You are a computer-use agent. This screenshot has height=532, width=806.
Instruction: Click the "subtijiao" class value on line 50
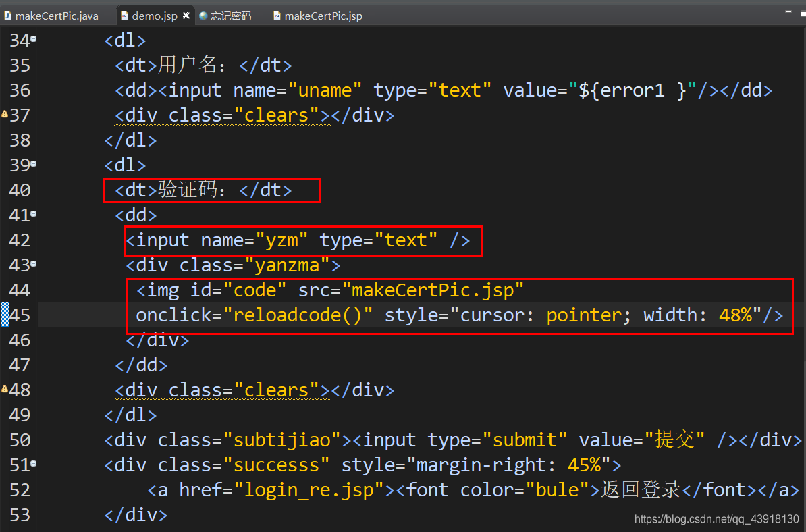(x=281, y=440)
